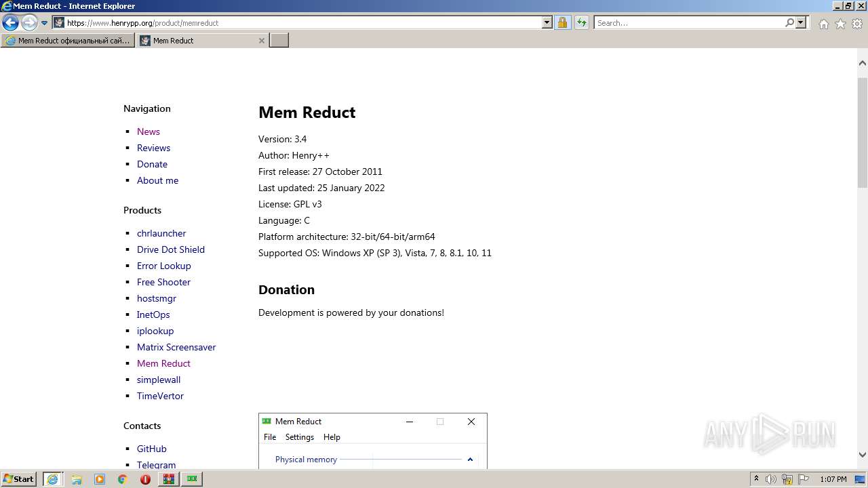The image size is (868, 488).
Task: Open the News navigation link
Action: [x=149, y=131]
